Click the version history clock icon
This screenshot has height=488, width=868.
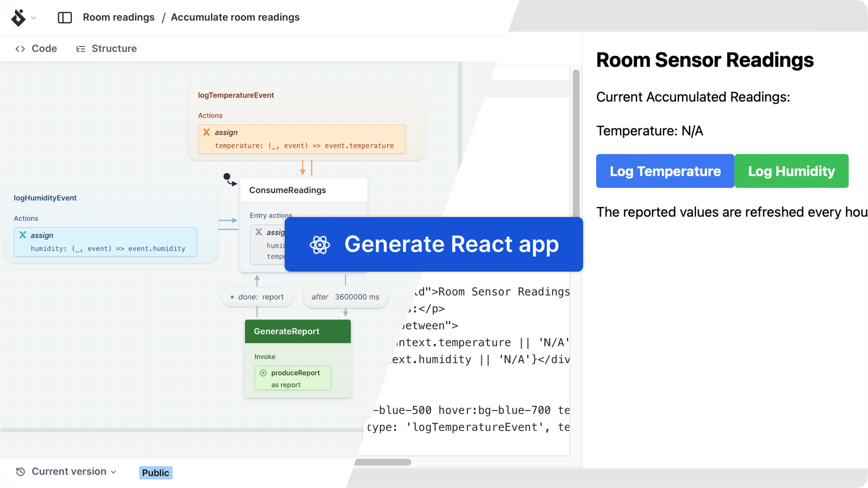pos(20,471)
